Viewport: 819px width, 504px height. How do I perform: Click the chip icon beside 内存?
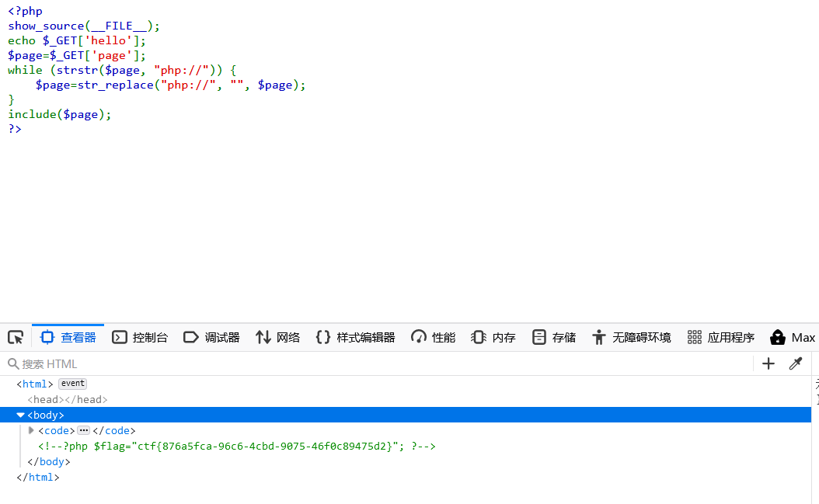479,337
